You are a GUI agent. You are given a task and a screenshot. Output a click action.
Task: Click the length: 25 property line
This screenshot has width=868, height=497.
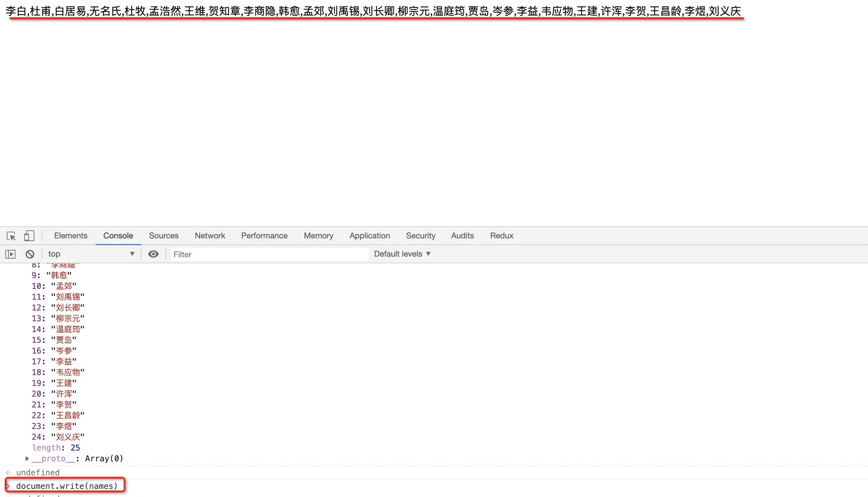coord(56,448)
